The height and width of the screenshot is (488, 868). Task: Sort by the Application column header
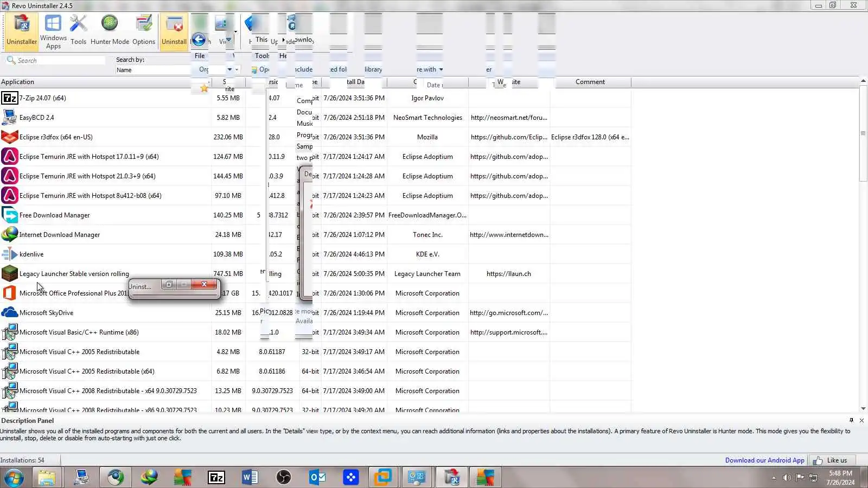click(x=105, y=82)
